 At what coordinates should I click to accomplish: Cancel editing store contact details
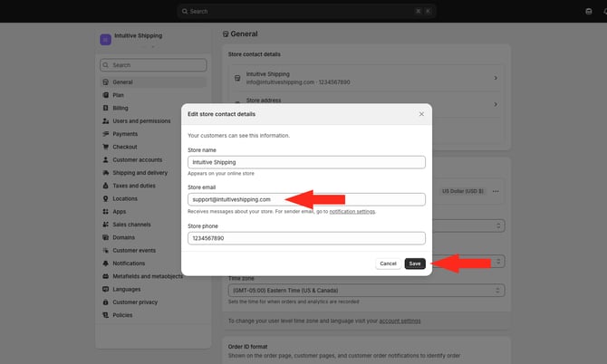click(388, 263)
